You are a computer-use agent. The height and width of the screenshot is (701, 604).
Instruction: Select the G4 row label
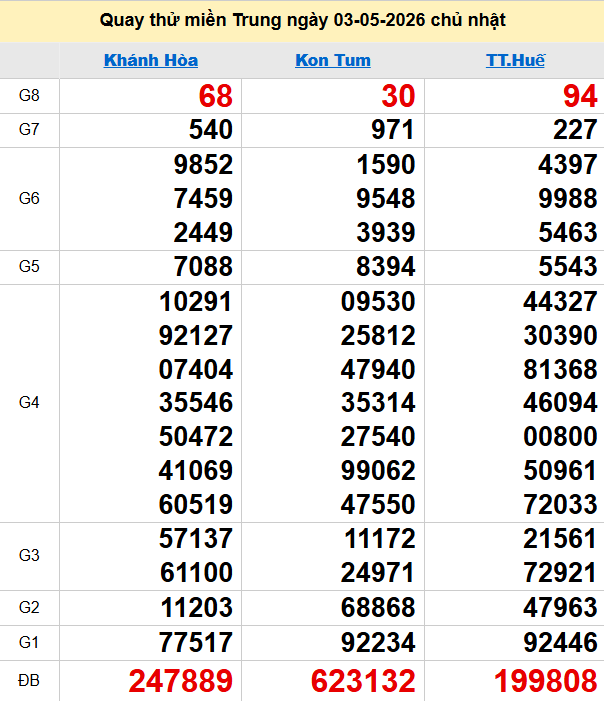click(29, 403)
